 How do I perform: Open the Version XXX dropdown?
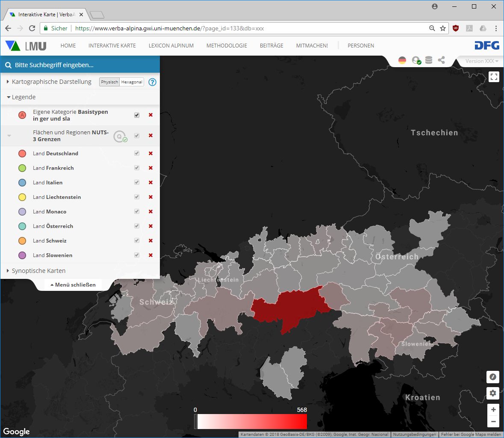click(481, 61)
